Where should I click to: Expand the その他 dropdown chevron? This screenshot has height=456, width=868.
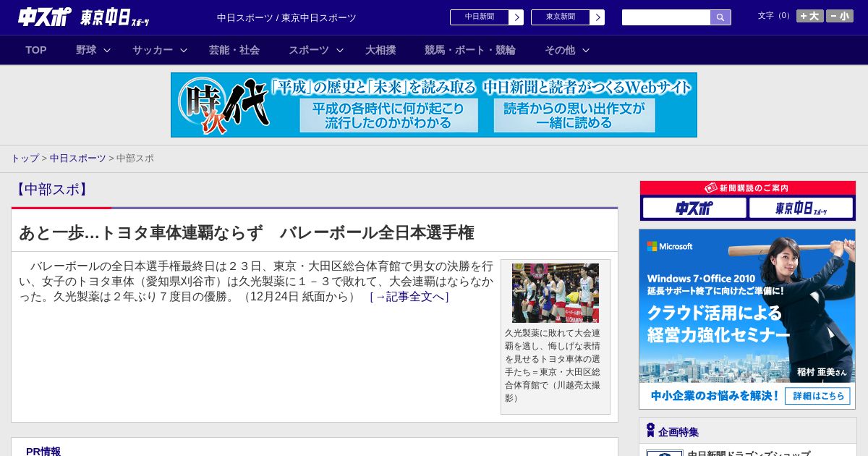coord(586,50)
